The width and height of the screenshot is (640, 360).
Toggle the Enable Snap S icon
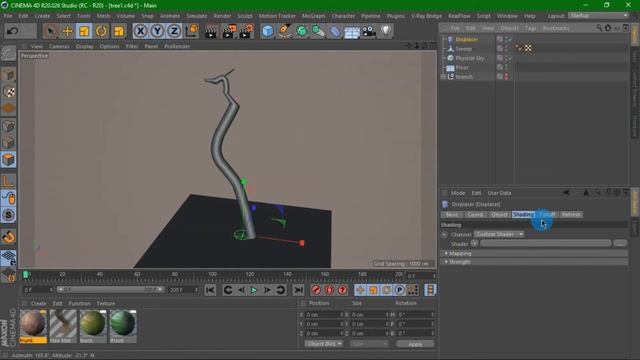pyautogui.click(x=9, y=215)
